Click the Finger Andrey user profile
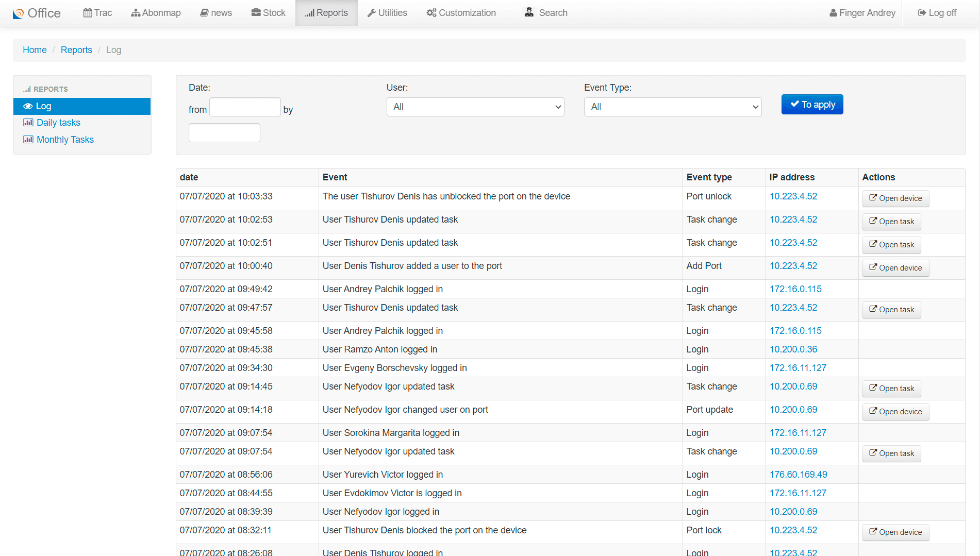The width and height of the screenshot is (980, 556). pos(862,13)
